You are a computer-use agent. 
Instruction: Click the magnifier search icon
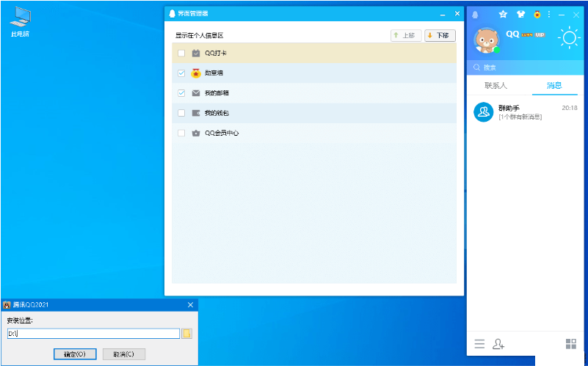[476, 67]
